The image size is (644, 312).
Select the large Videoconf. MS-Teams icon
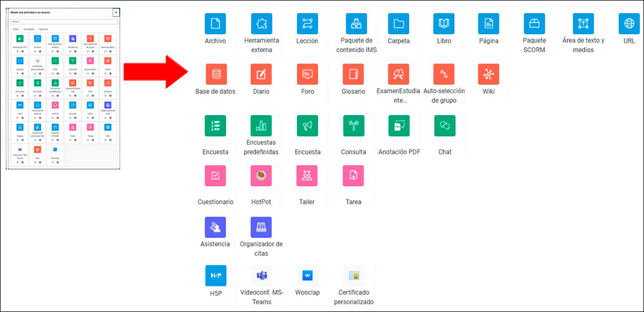[261, 275]
